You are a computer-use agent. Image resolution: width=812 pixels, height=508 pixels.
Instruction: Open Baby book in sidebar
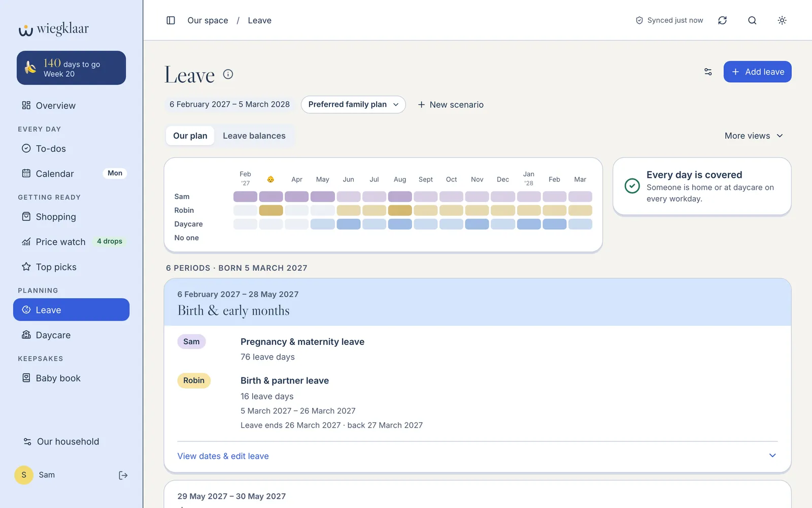pyautogui.click(x=71, y=378)
